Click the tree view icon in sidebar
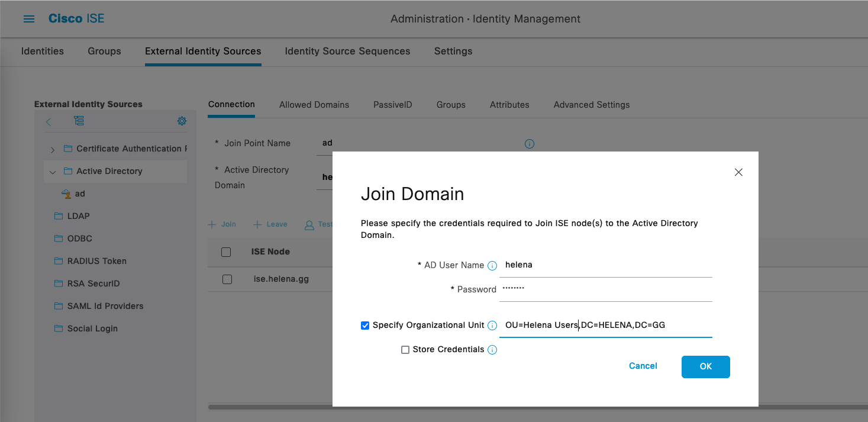This screenshot has height=422, width=868. pyautogui.click(x=79, y=121)
